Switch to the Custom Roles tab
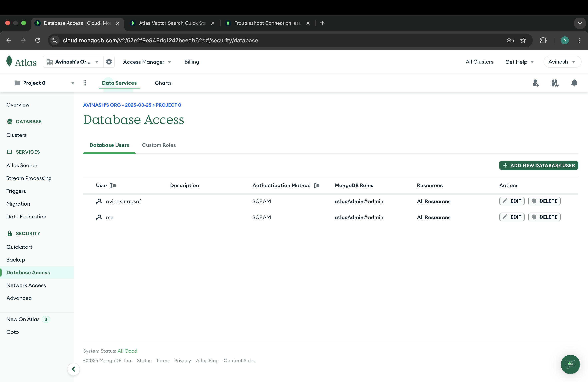The image size is (588, 382). [159, 145]
